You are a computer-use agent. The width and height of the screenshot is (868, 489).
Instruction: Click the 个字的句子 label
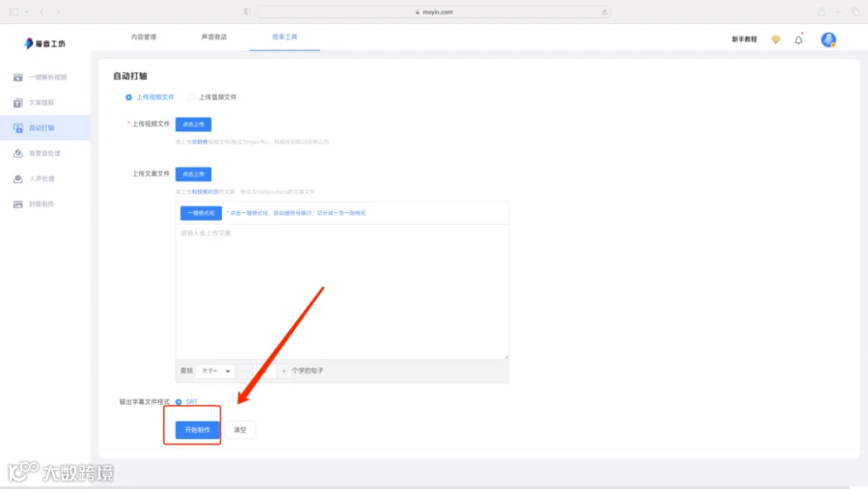coord(308,371)
